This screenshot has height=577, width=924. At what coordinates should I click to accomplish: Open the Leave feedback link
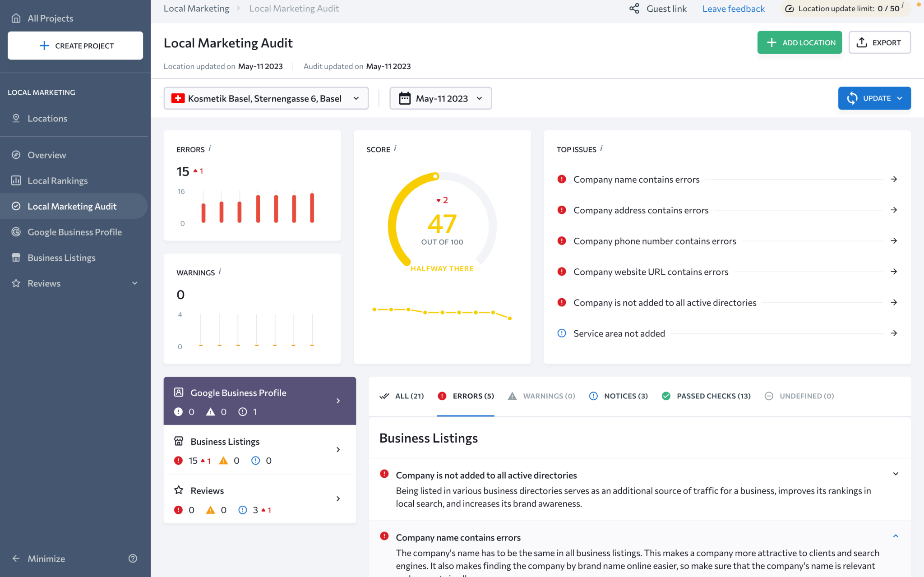coord(733,8)
